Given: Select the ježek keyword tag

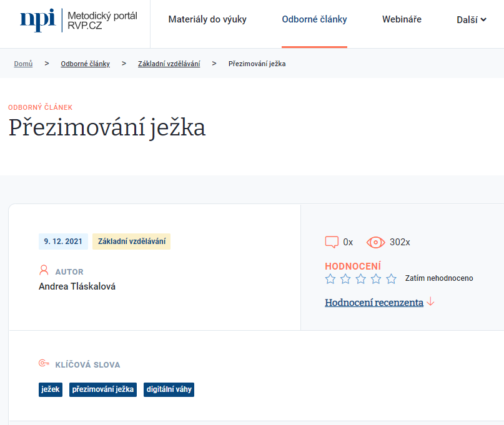Looking at the screenshot, I should coord(51,389).
